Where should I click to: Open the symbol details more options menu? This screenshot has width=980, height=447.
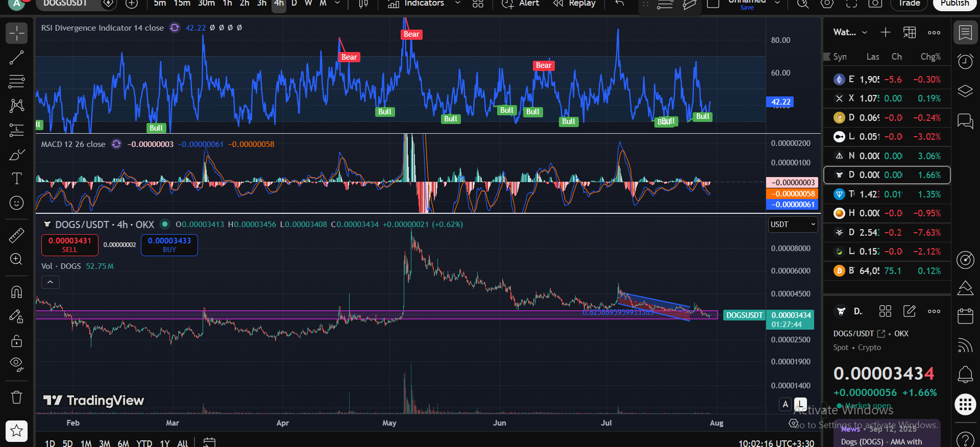[934, 311]
